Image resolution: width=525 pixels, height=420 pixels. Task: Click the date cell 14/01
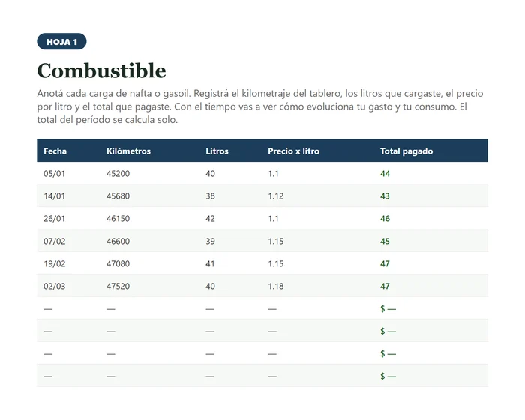pyautogui.click(x=54, y=196)
